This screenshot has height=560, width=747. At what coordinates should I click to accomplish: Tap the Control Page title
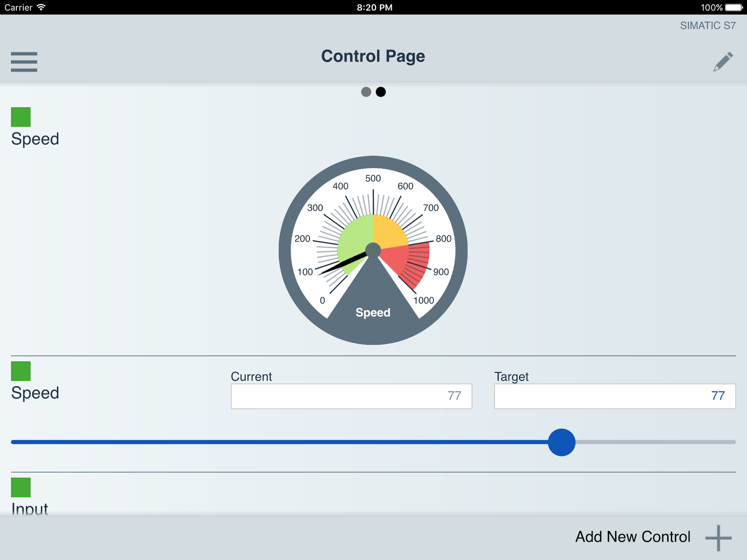point(373,56)
